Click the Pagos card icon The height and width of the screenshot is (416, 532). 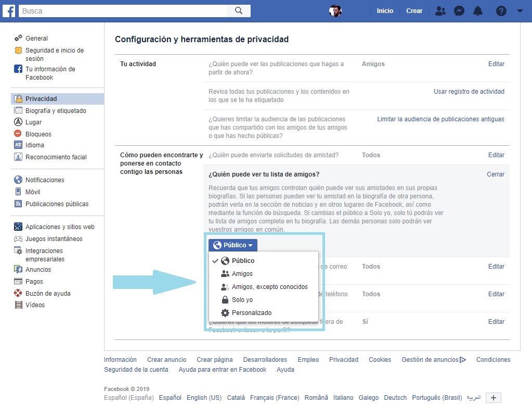point(18,281)
